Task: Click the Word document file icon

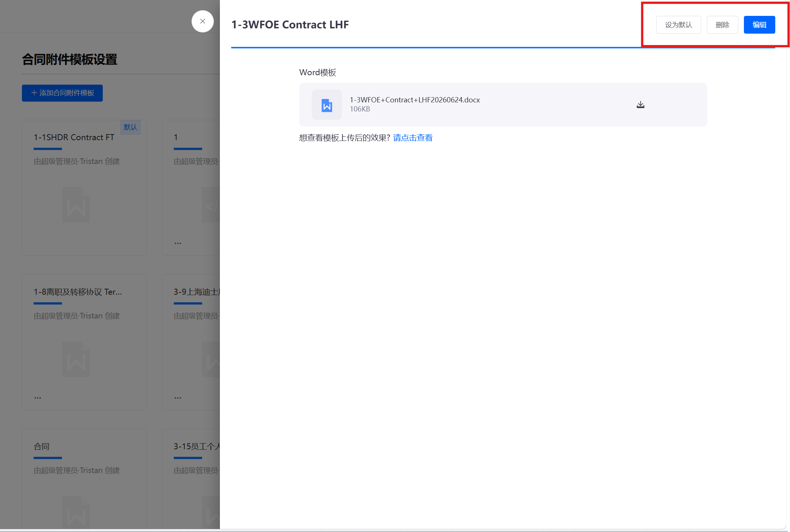Action: point(327,105)
